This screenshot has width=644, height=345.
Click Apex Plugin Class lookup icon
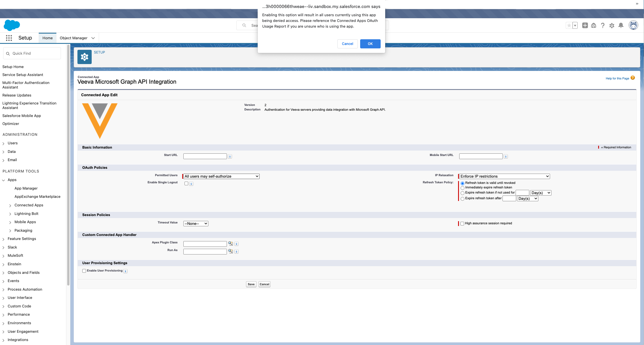pos(231,244)
